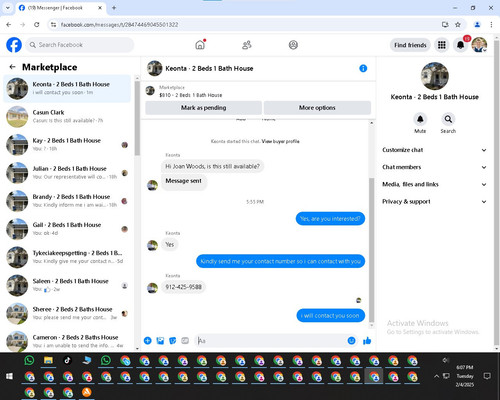Viewport: 500px width, 400px height.
Task: Click the chat messages scrollbar thumb
Action: pyautogui.click(x=372, y=250)
